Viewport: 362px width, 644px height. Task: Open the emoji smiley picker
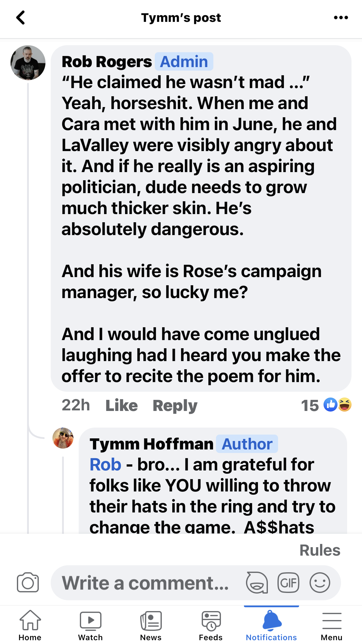320,583
